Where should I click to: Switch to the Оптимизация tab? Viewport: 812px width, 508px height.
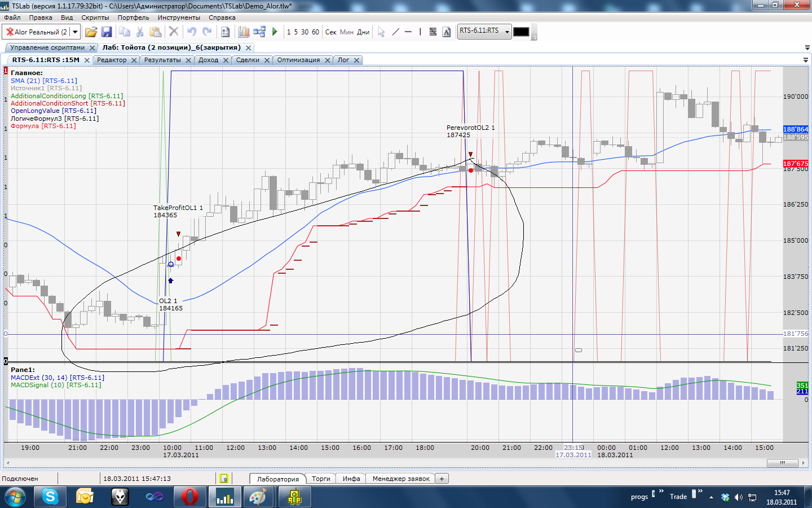point(298,60)
